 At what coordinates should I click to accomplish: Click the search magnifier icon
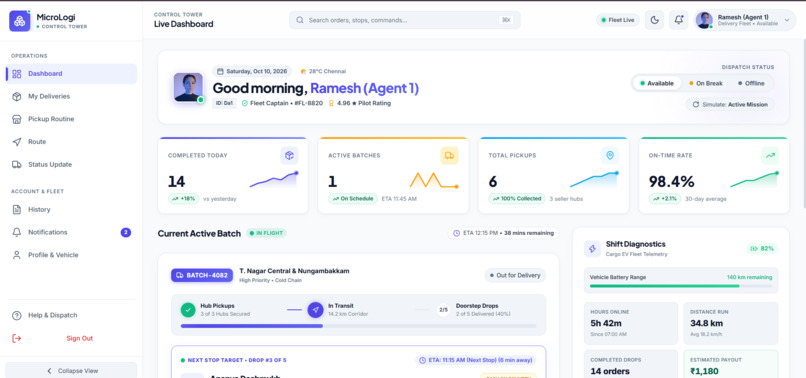coord(300,20)
